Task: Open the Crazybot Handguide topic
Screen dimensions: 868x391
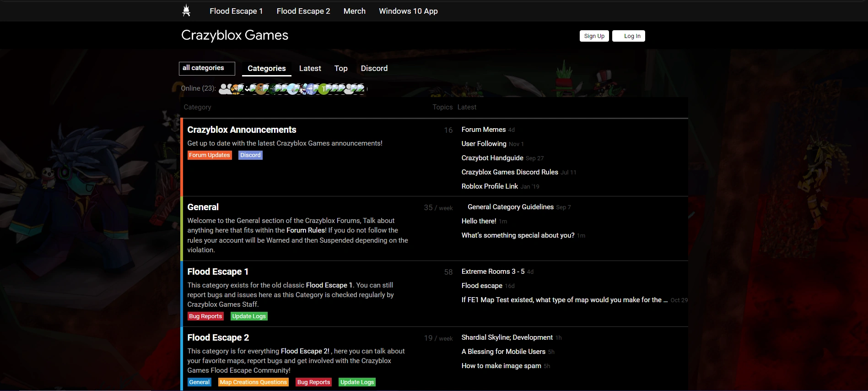Action: 492,158
